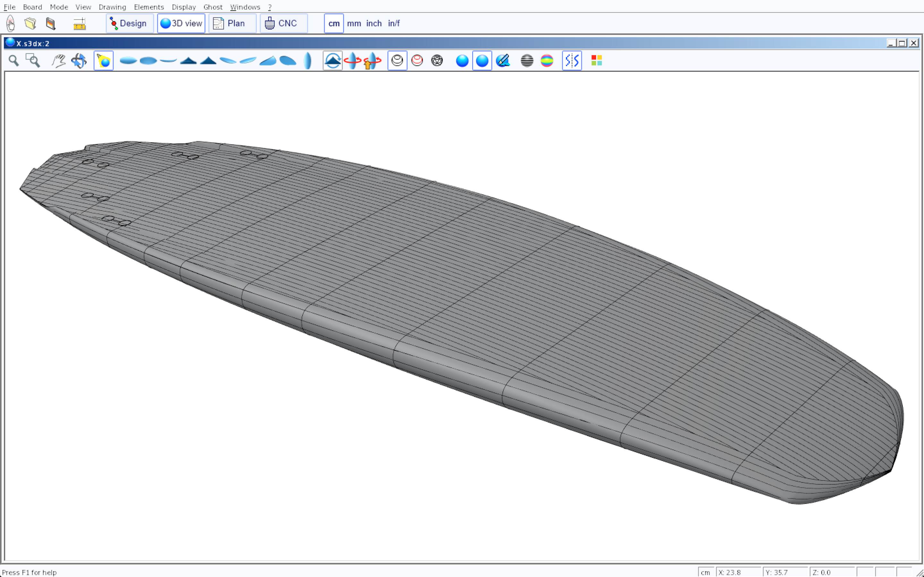Switch to Design mode
Screen dimensions: 924x577
pyautogui.click(x=129, y=23)
